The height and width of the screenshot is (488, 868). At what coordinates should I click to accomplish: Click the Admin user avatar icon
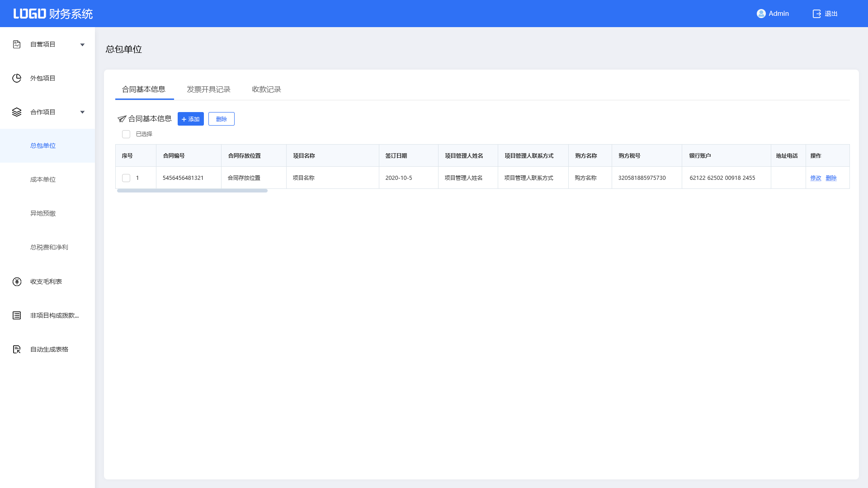[761, 14]
